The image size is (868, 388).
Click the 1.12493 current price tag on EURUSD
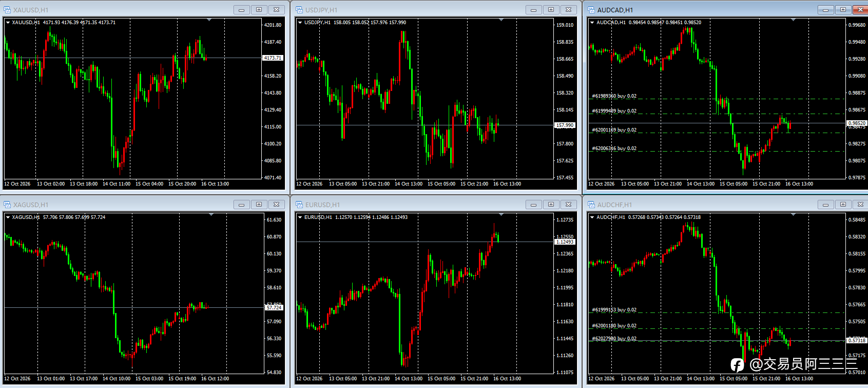(565, 242)
